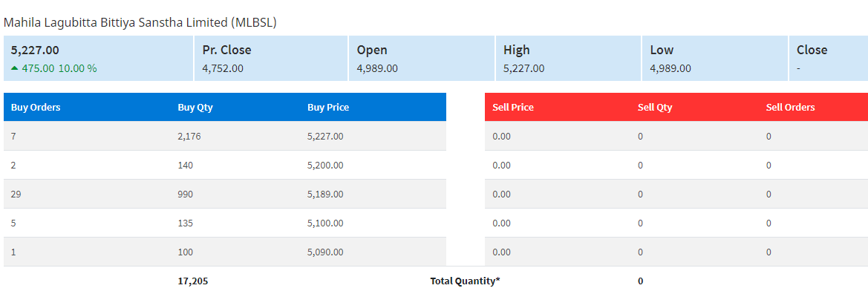The width and height of the screenshot is (868, 291).
Task: Click the Low price box
Action: coord(714,58)
